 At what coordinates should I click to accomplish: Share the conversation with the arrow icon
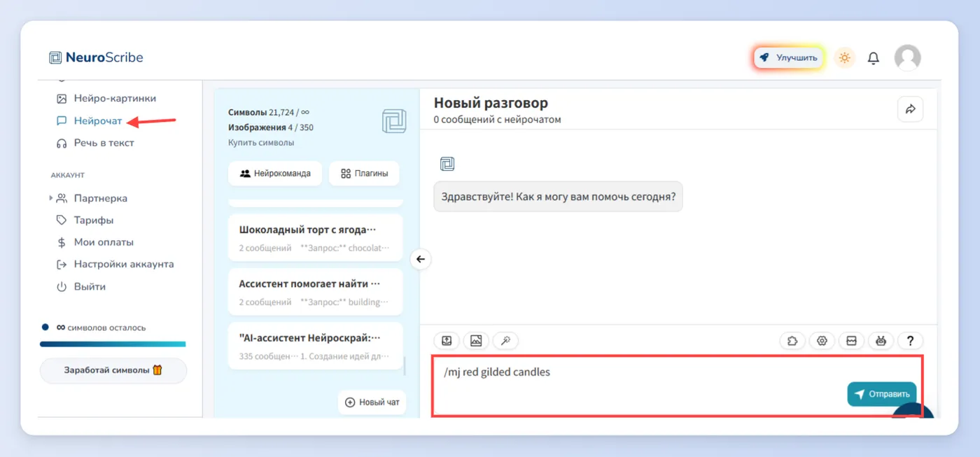coord(911,109)
